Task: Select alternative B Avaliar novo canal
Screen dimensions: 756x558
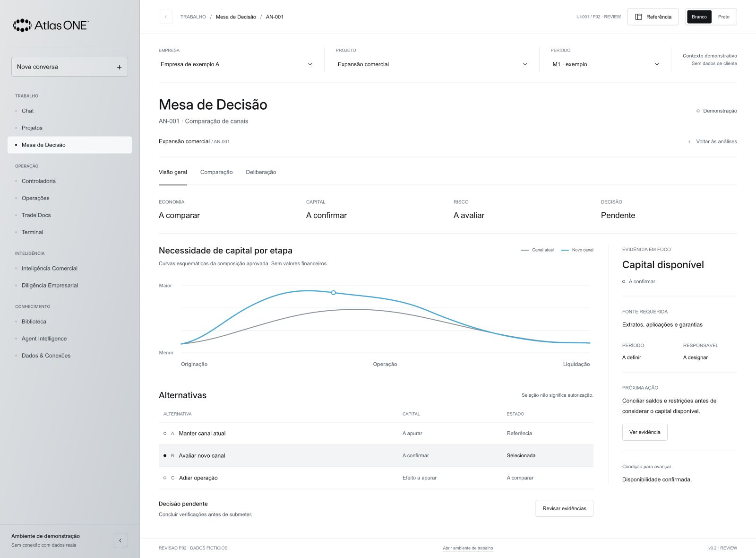Action: [x=376, y=455]
